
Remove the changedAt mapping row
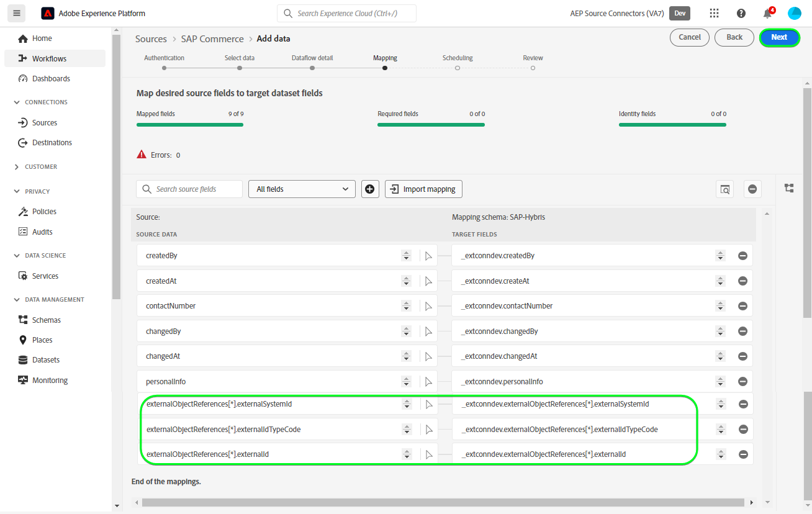coord(742,356)
